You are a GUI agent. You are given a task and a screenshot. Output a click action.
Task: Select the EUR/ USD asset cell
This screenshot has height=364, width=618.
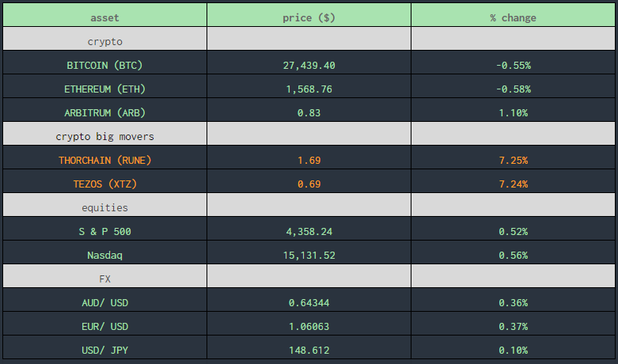pyautogui.click(x=104, y=324)
